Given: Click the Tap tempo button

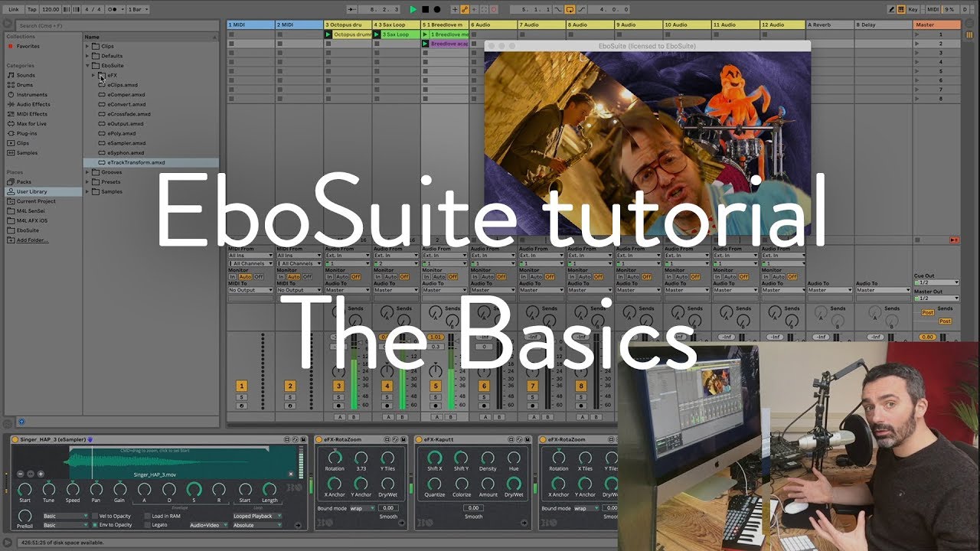Looking at the screenshot, I should point(31,9).
